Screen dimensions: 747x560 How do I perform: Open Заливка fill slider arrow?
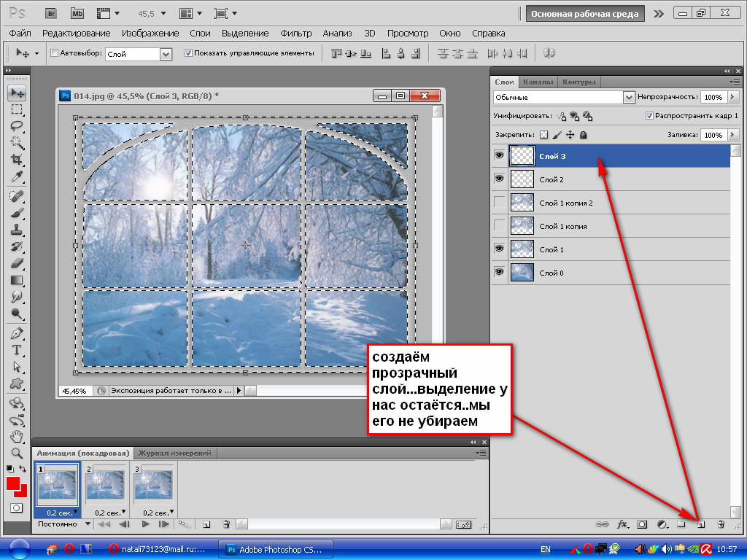tap(732, 135)
